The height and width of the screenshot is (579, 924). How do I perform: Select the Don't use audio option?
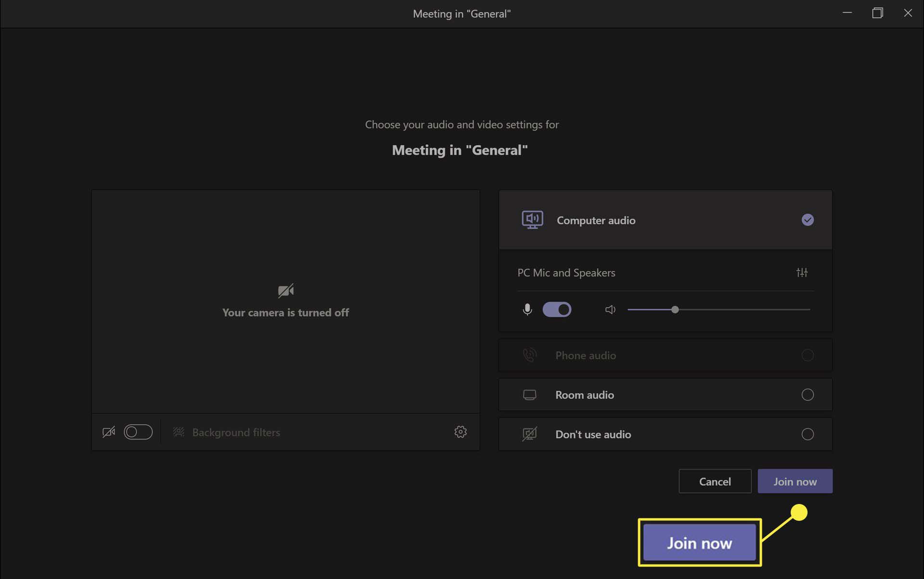(x=807, y=434)
